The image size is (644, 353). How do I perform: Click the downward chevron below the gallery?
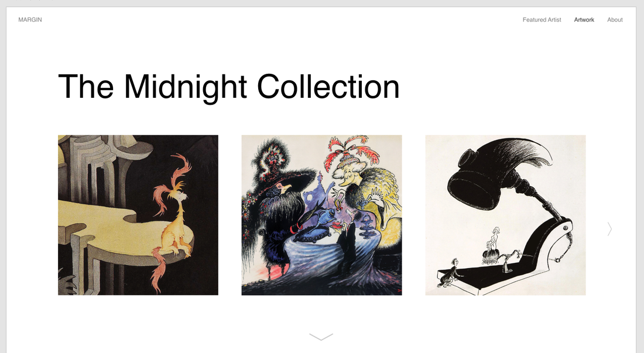[321, 337]
